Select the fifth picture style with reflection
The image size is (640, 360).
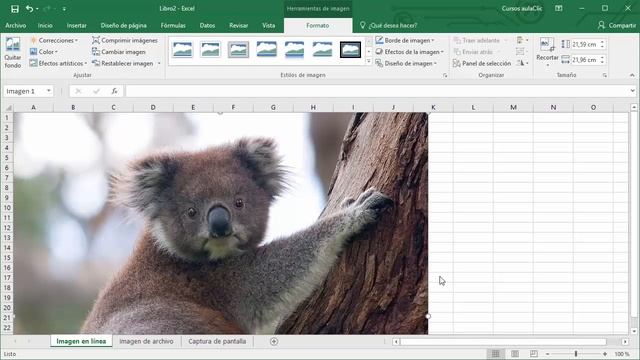click(x=294, y=50)
